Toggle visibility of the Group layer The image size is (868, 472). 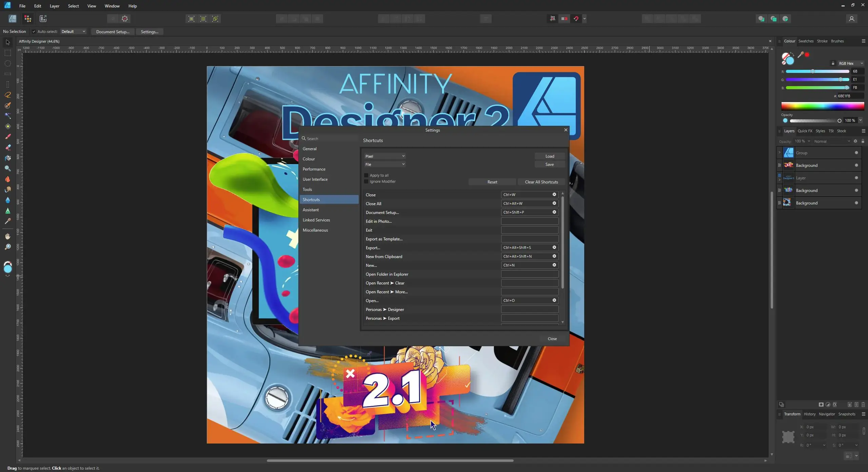pos(856,153)
